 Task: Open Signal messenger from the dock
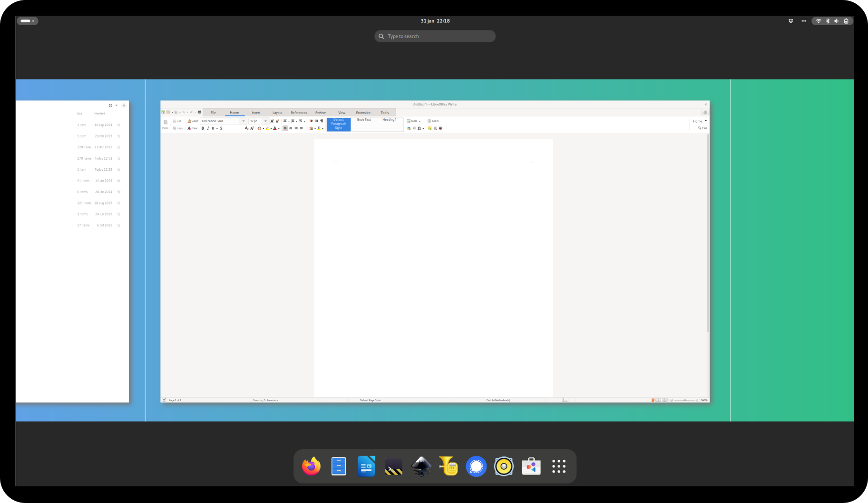pyautogui.click(x=476, y=466)
